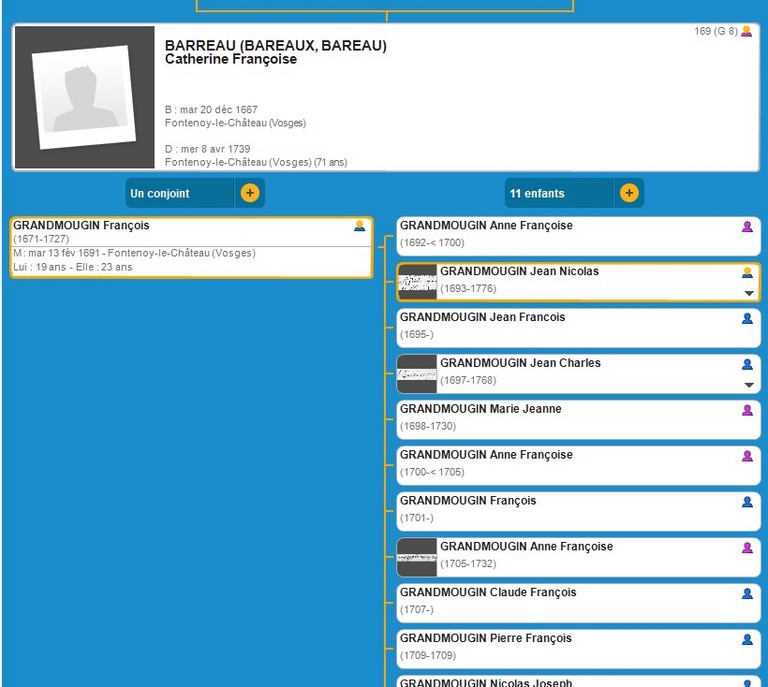Expand Jean Nicolas card dropdown arrow

[x=748, y=293]
